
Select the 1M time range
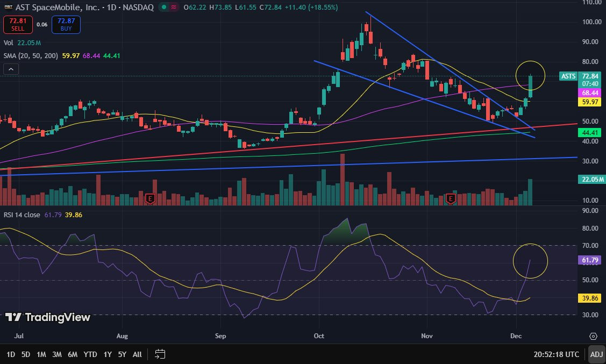point(41,354)
